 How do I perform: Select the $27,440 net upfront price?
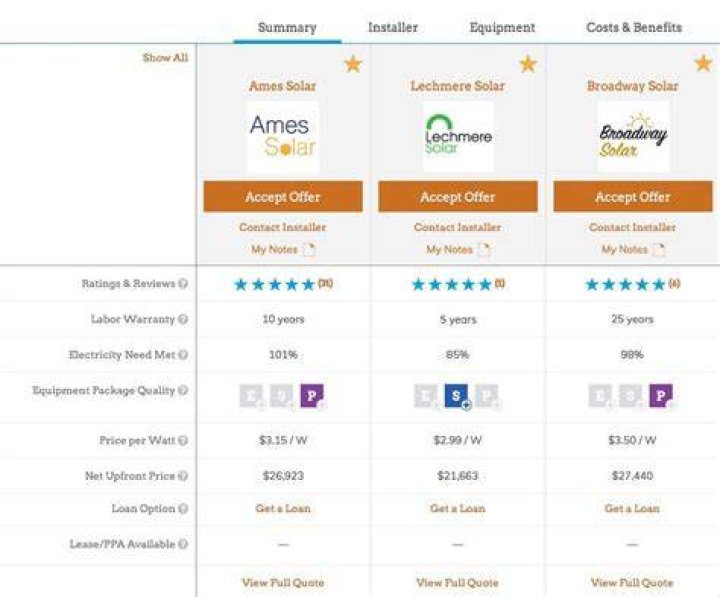coord(632,476)
